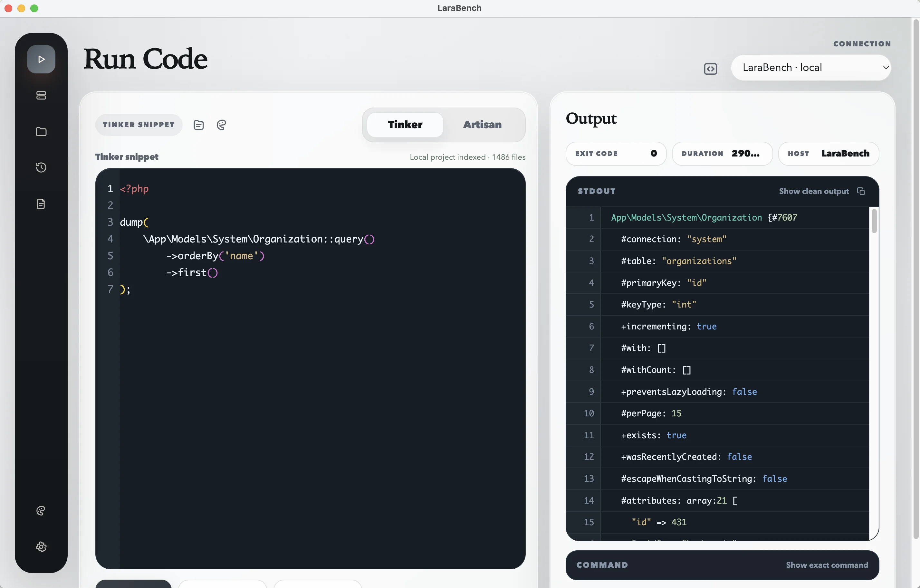
Task: Click Show exact command
Action: pos(827,565)
